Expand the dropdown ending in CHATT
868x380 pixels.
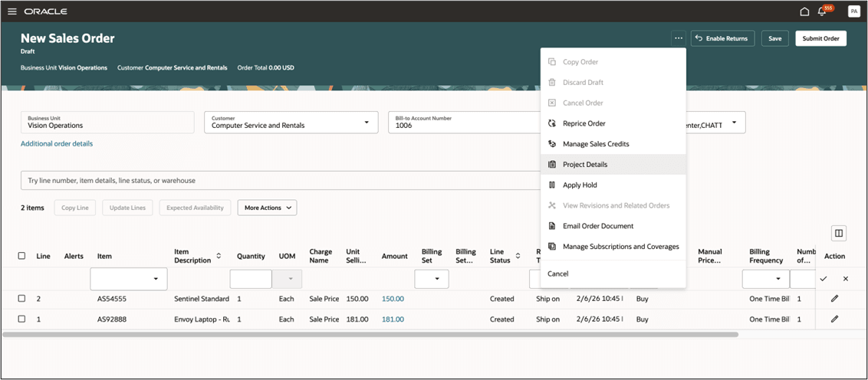point(734,123)
